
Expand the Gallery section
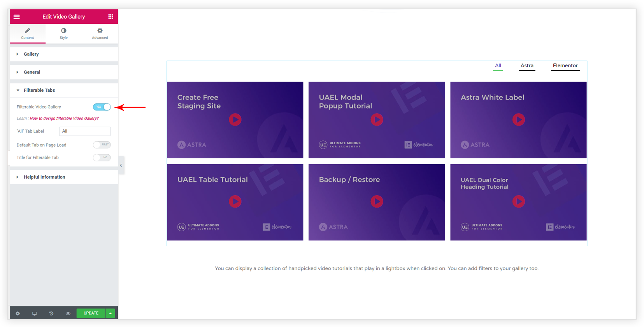pyautogui.click(x=64, y=54)
